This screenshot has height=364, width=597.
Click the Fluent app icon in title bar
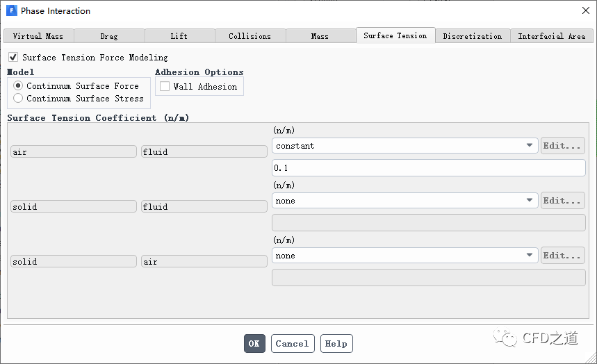coord(11,10)
